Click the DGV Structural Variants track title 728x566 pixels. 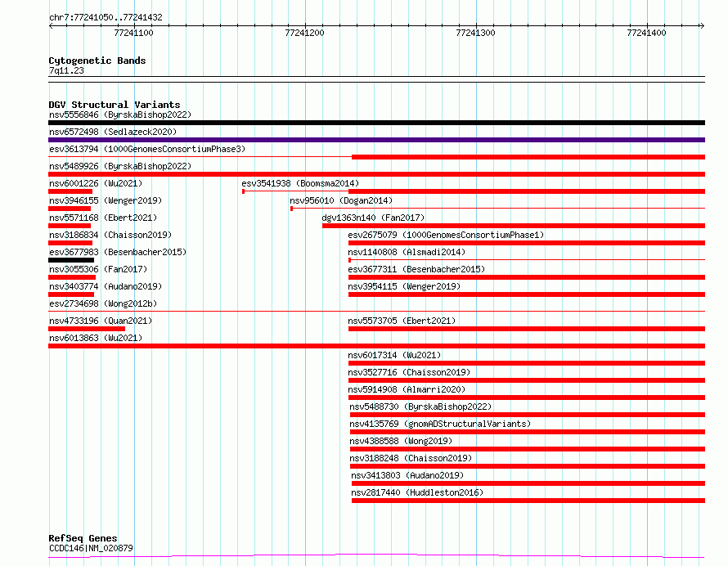click(114, 105)
